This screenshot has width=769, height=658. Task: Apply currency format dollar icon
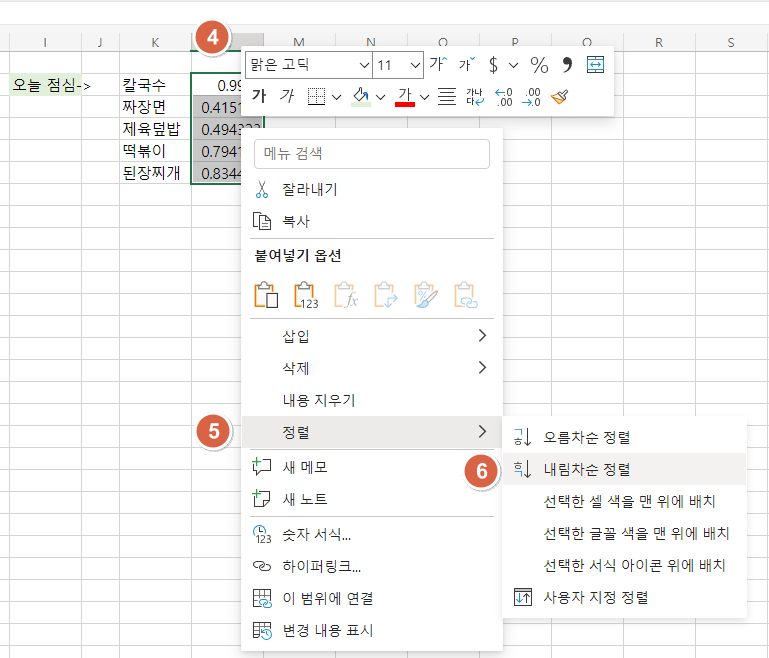click(493, 65)
